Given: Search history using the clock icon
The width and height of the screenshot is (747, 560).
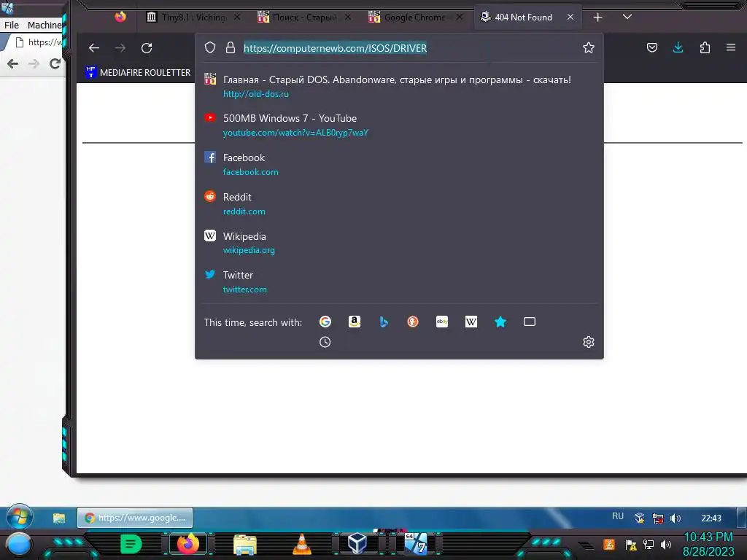Looking at the screenshot, I should 325,342.
